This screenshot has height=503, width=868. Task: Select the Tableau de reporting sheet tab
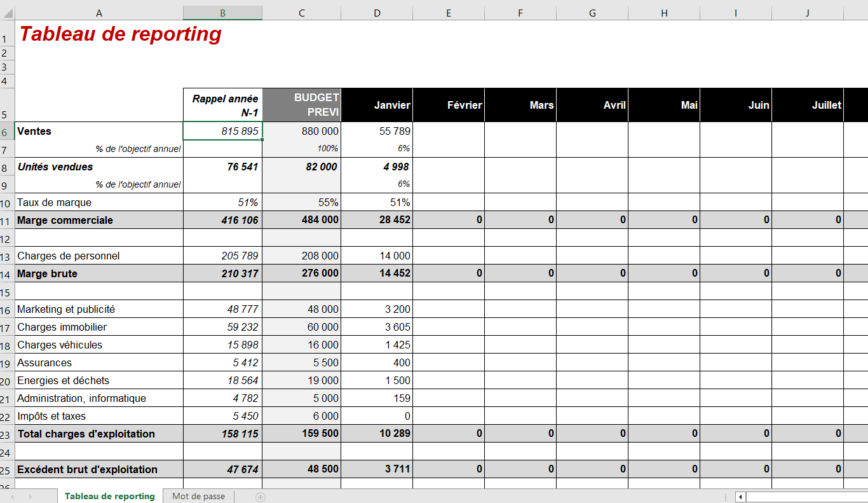110,496
